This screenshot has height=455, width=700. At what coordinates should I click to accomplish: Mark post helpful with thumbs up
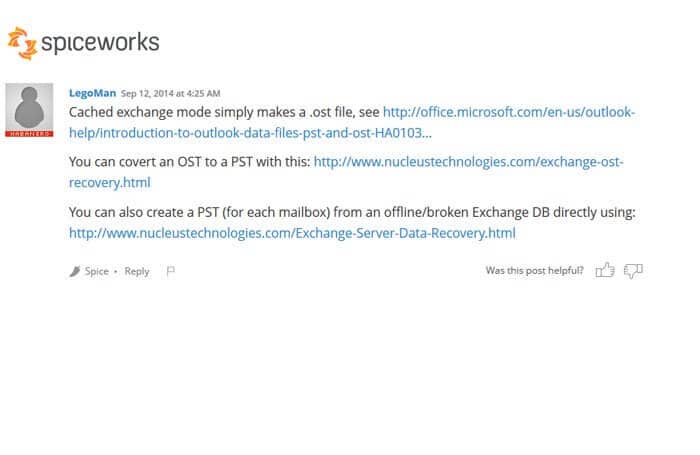(x=605, y=270)
